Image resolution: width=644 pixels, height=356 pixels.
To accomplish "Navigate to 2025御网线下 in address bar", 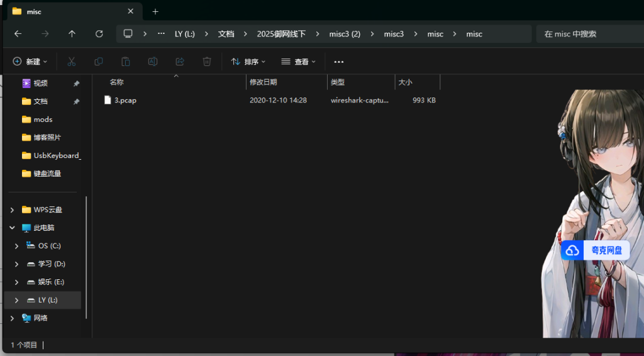I will coord(281,34).
